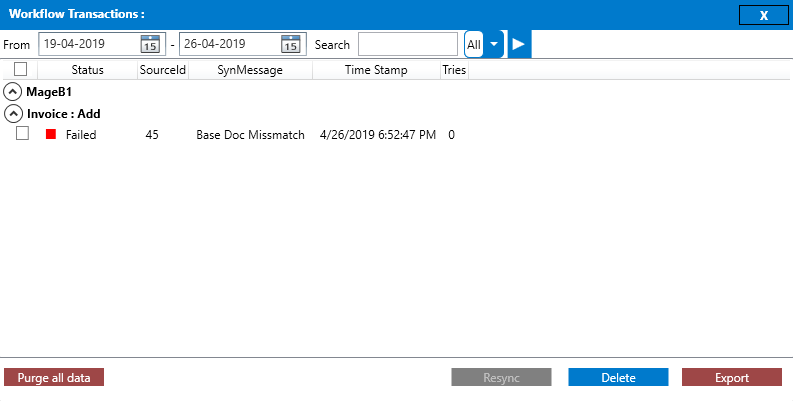Open the To date calendar picker

tap(290, 44)
